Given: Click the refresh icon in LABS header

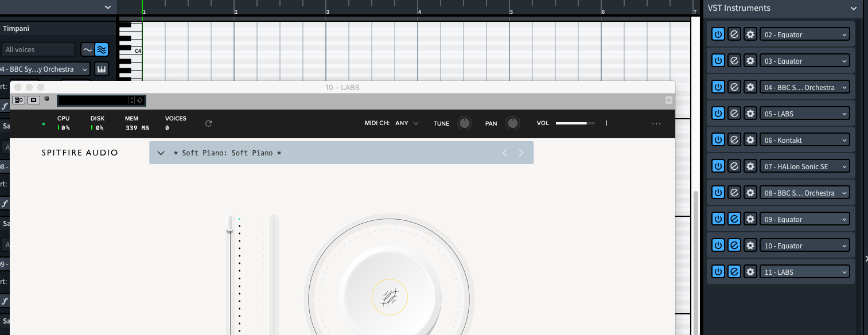Looking at the screenshot, I should click(x=209, y=123).
